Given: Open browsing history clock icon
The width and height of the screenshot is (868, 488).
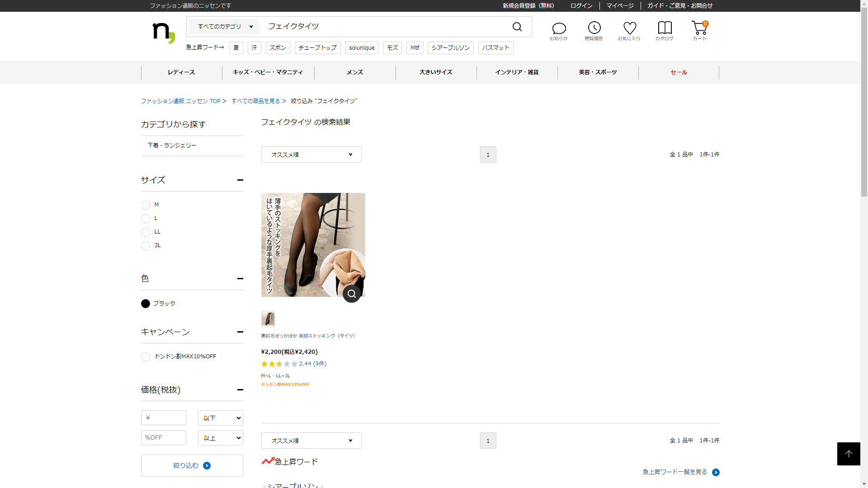Looking at the screenshot, I should click(x=594, y=28).
